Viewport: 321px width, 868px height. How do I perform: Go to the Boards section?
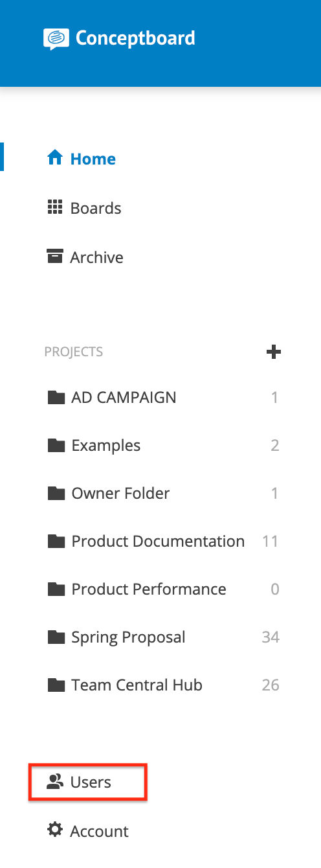click(85, 208)
